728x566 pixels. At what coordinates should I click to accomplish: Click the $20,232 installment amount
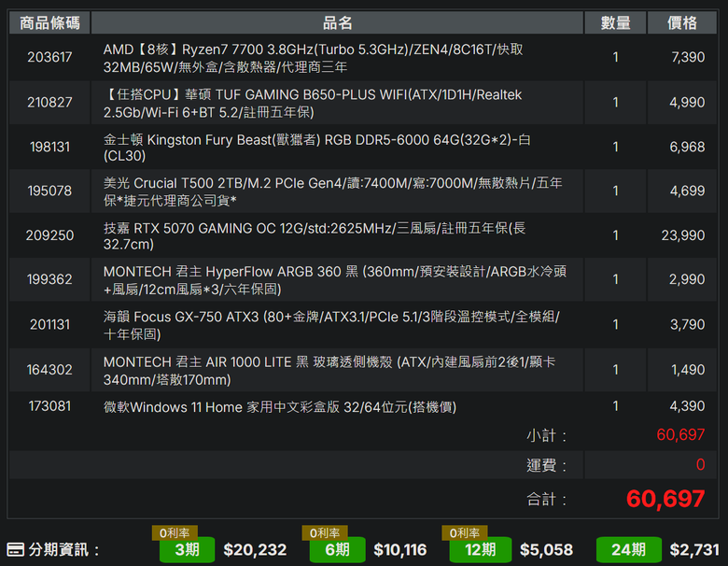(255, 550)
